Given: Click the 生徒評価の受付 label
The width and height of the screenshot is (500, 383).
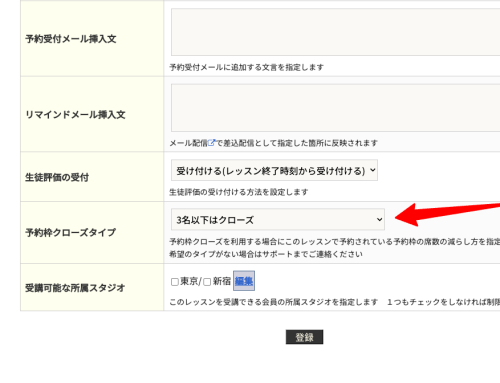Looking at the screenshot, I should coord(57,177).
